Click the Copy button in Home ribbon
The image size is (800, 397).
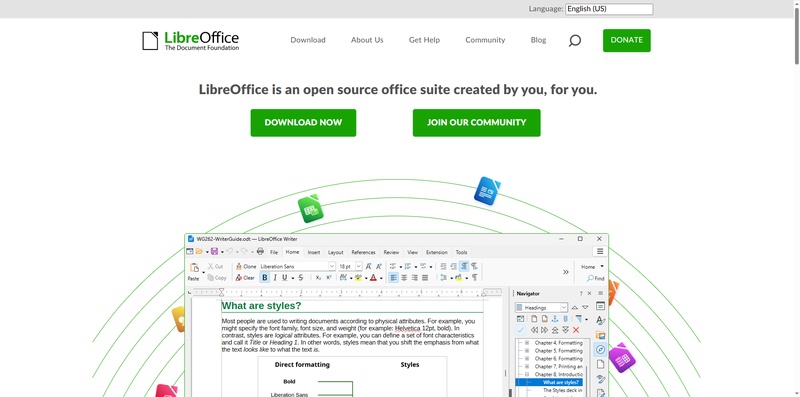click(x=217, y=278)
